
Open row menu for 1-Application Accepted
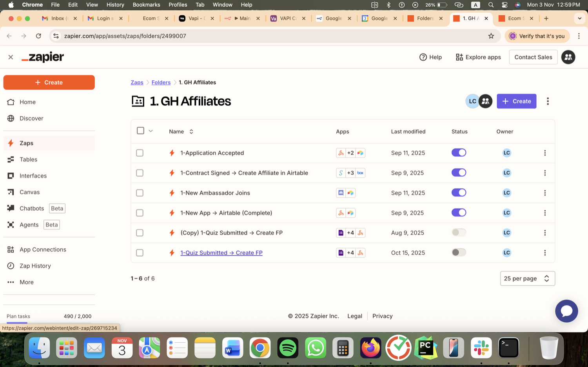[545, 153]
